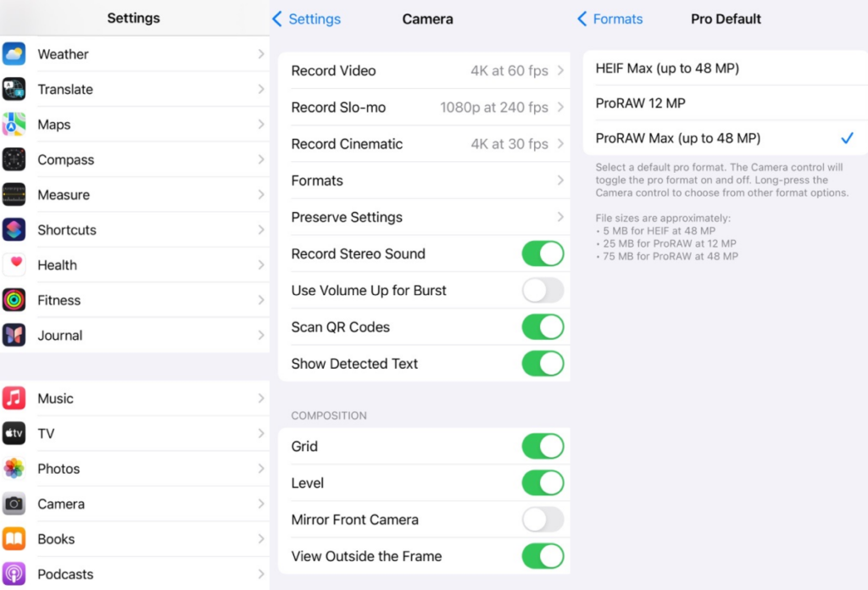Click the Fitness rings icon

click(14, 300)
